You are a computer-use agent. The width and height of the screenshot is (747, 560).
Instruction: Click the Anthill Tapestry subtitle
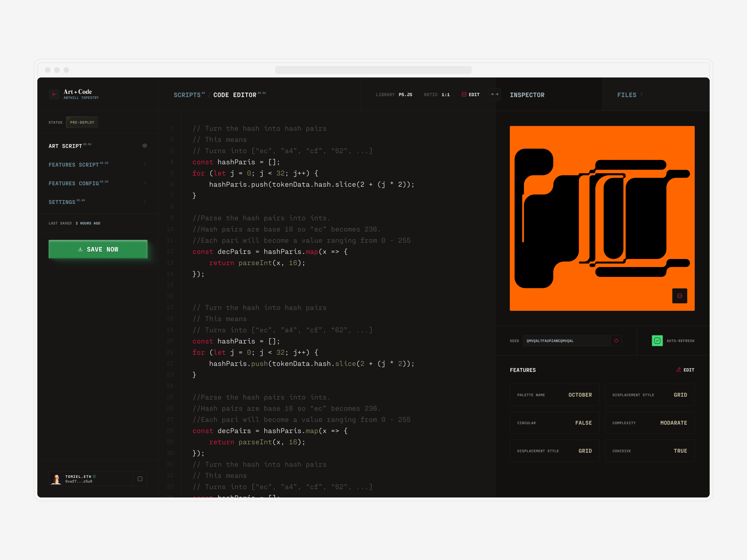point(81,98)
